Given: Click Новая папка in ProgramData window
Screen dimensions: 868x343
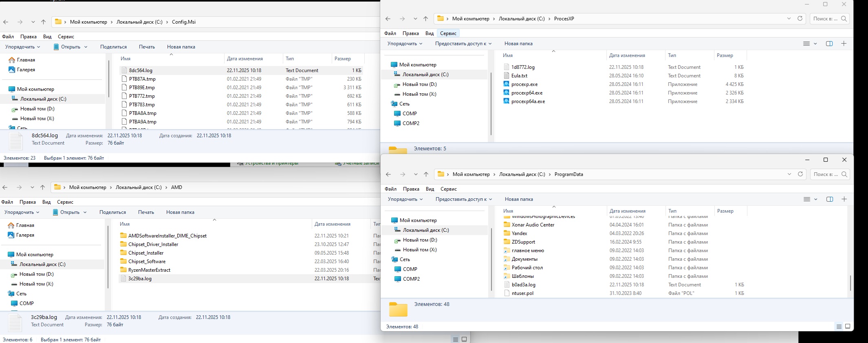Looking at the screenshot, I should point(518,199).
